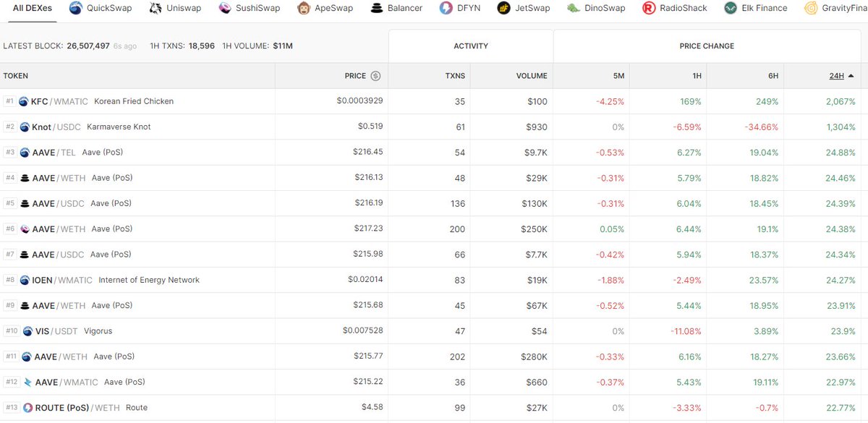The width and height of the screenshot is (868, 423).
Task: Click DFYN icon in row #12 AAVE/WMATIC
Action: [28, 383]
